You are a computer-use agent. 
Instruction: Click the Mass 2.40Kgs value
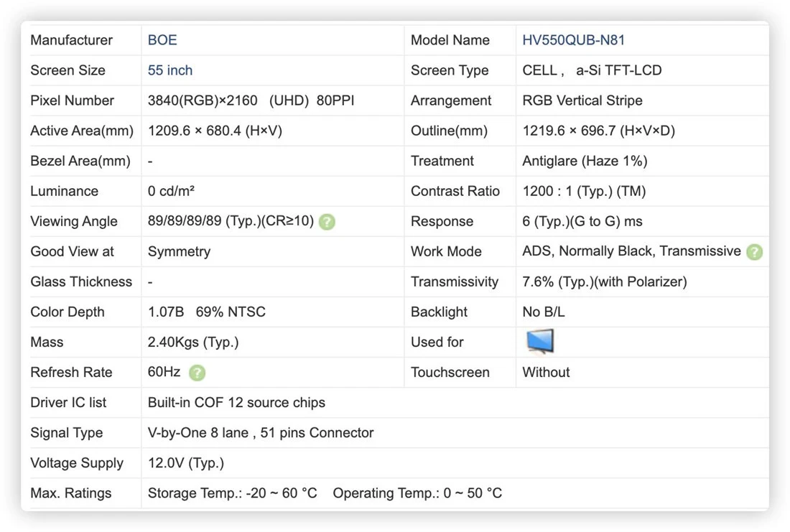tap(193, 342)
